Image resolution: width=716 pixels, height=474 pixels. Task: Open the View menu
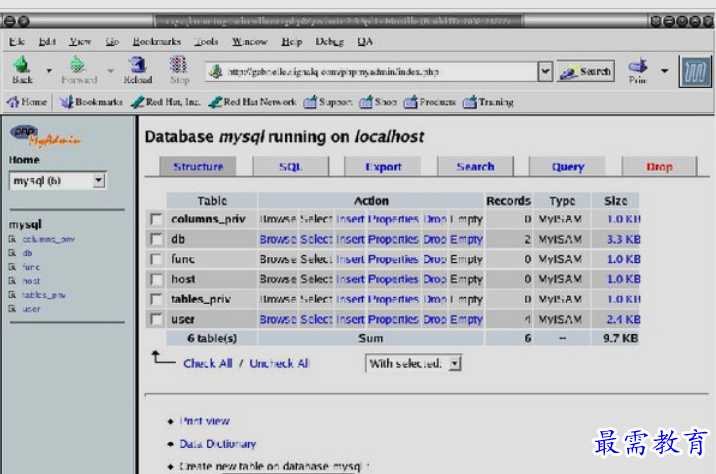pos(80,42)
